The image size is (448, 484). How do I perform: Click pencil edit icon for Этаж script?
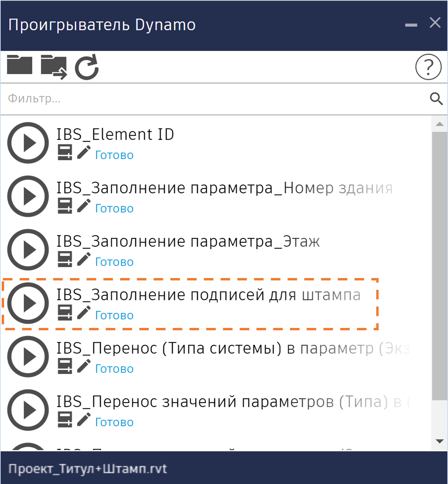84,259
